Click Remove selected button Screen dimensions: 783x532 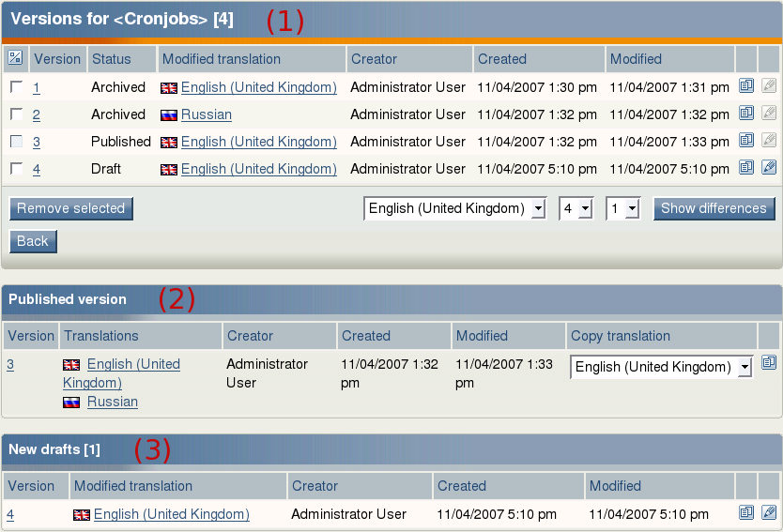point(71,208)
